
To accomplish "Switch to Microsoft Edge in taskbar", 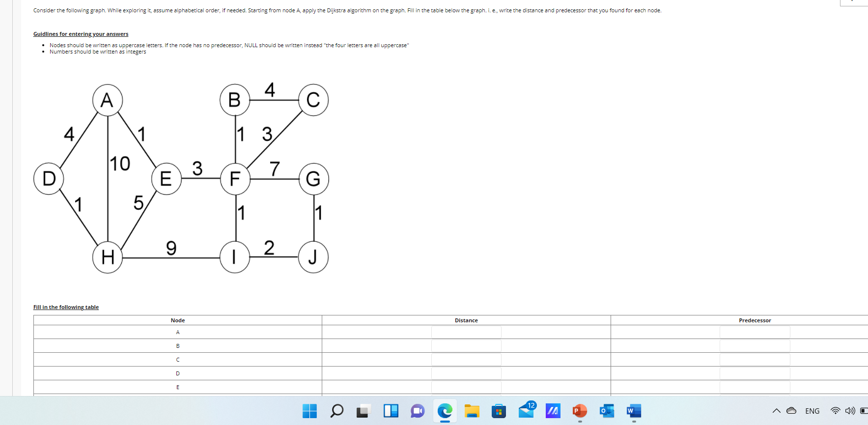I will [445, 411].
